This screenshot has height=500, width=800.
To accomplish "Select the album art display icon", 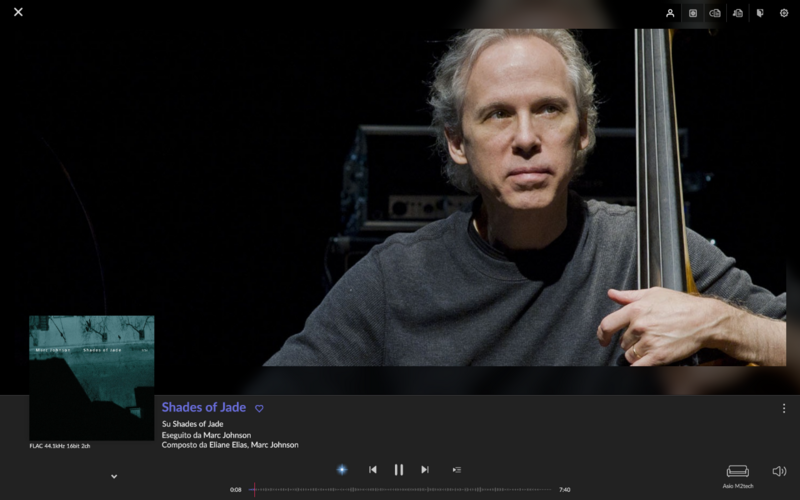I will 692,13.
